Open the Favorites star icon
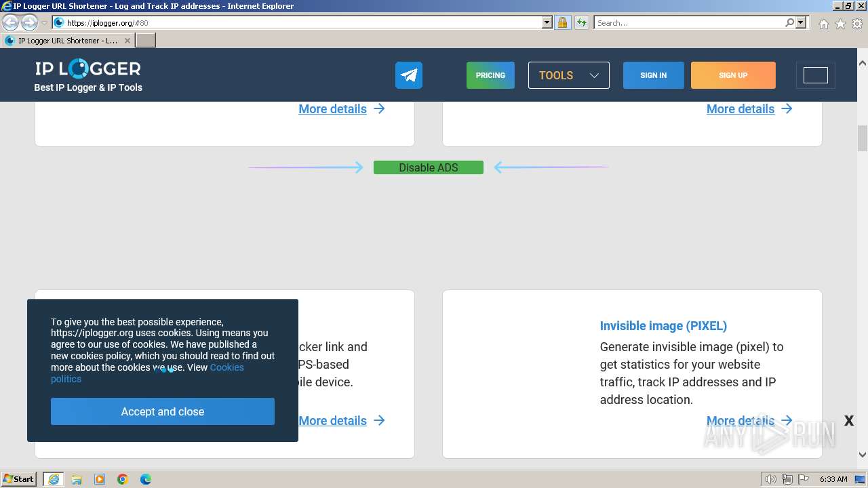Image resolution: width=868 pixels, height=488 pixels. pos(840,24)
